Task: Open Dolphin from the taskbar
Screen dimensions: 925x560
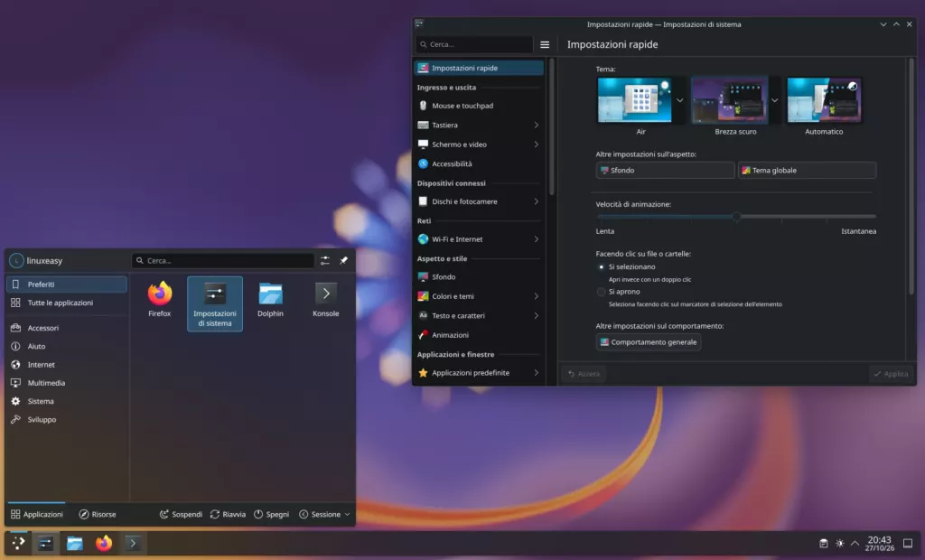Action: (x=74, y=543)
